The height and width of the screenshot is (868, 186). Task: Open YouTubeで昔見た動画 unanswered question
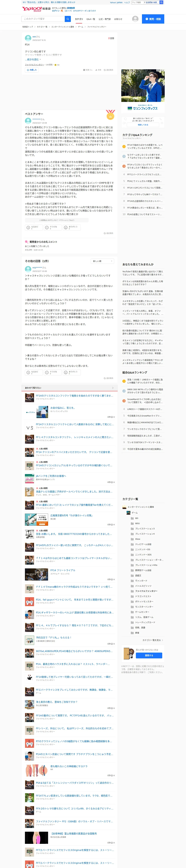click(143, 273)
